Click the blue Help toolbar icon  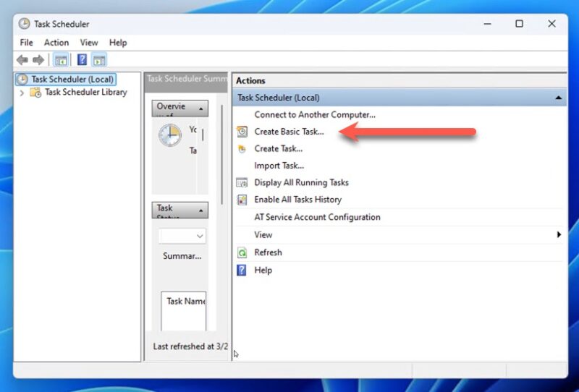pyautogui.click(x=82, y=59)
